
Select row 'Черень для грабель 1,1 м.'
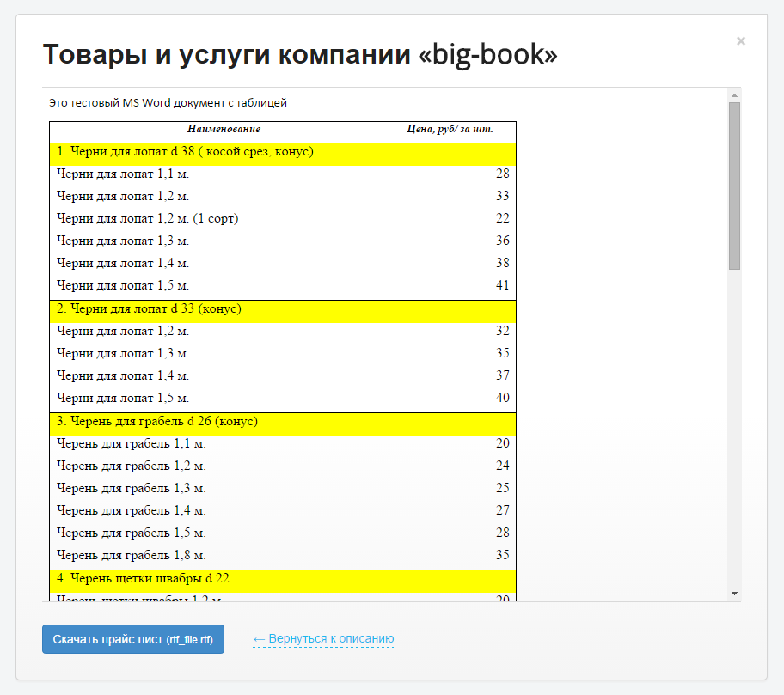(x=132, y=443)
